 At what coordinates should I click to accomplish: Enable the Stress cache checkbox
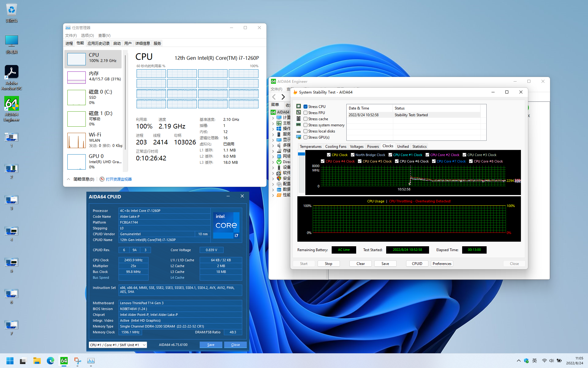[x=305, y=119]
